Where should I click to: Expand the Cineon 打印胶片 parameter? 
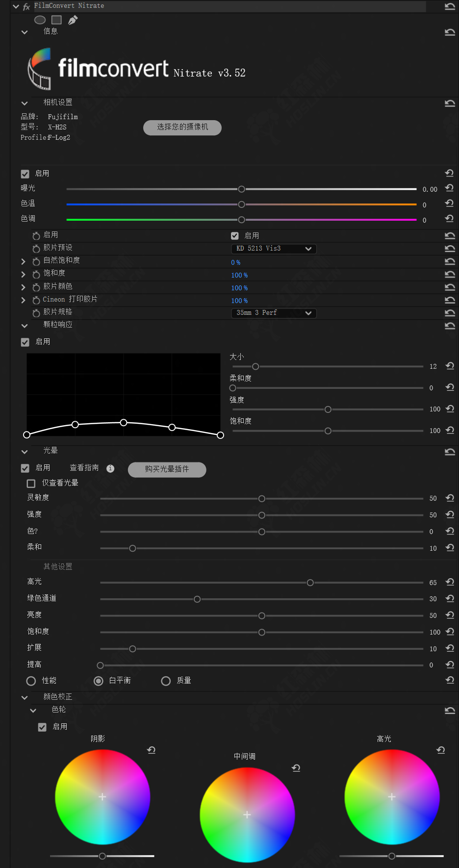23,300
